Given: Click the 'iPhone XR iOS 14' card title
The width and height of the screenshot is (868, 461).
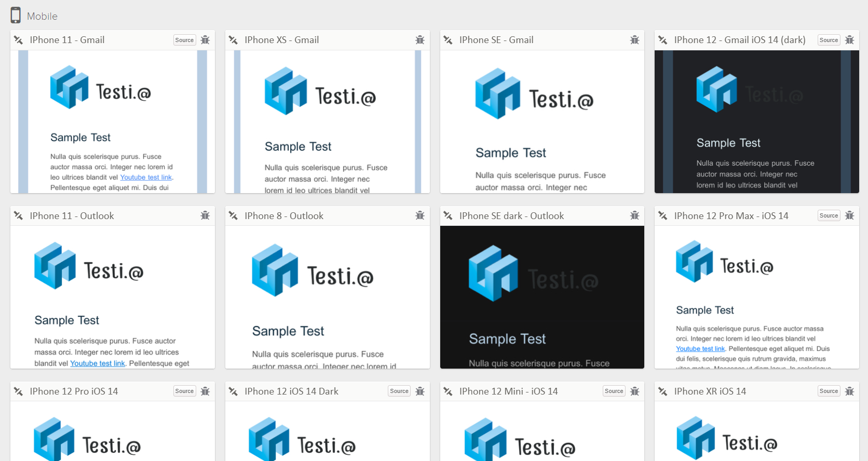Looking at the screenshot, I should coord(710,391).
